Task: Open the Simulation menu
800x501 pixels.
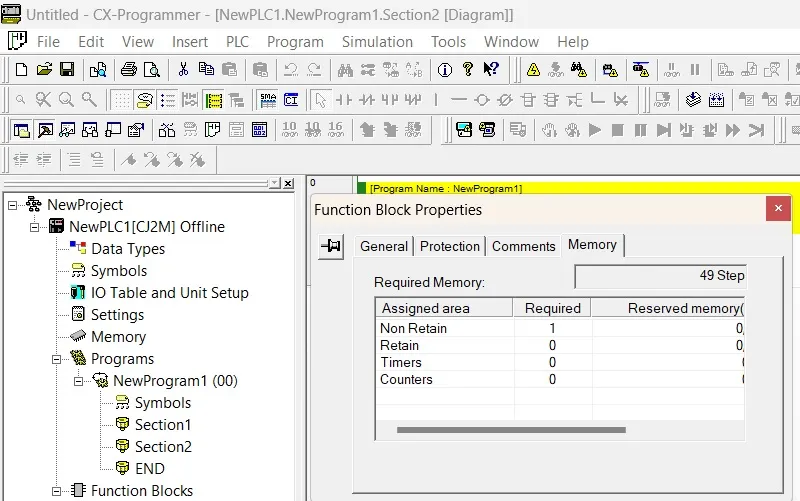Action: coord(377,42)
